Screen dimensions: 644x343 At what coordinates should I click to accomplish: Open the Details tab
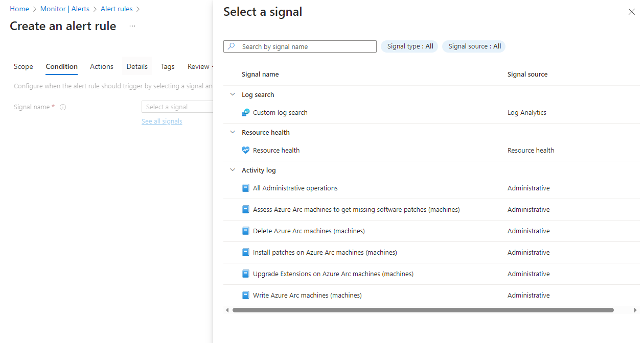[x=137, y=66]
